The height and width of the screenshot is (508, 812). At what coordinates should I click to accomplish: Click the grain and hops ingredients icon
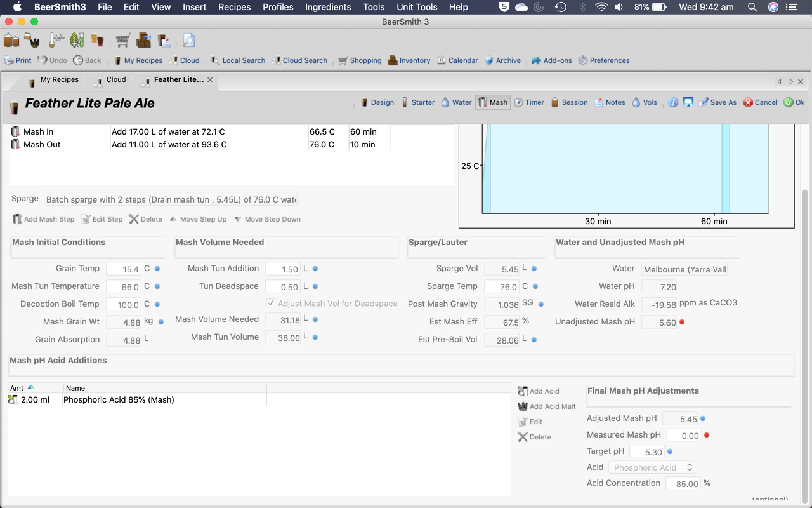[x=32, y=40]
